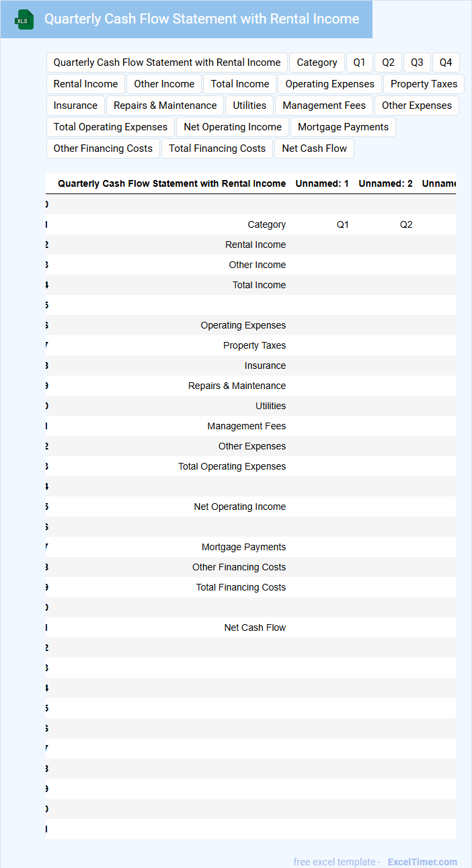This screenshot has height=868, width=472.
Task: Click the Category tag button
Action: coord(317,62)
